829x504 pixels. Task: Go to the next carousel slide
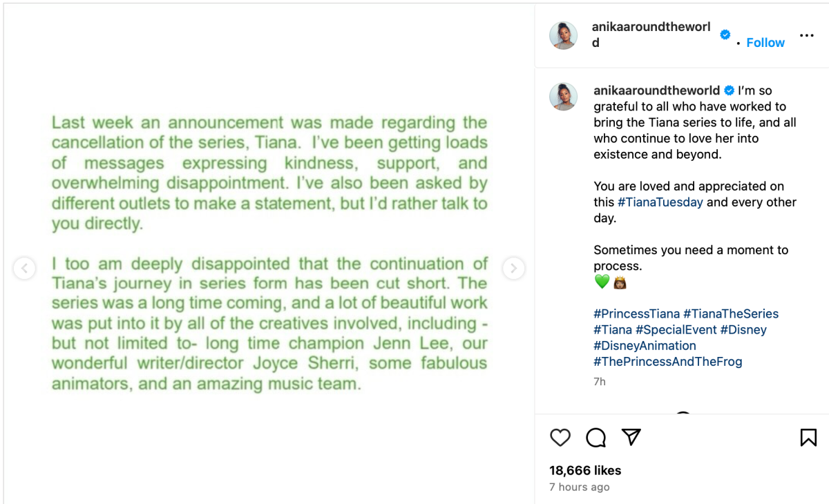coord(513,268)
